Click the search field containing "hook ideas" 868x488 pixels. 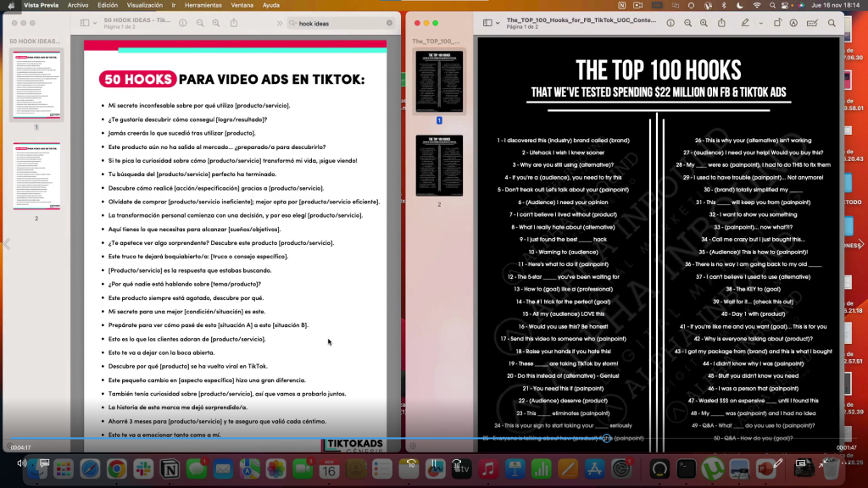(x=341, y=23)
